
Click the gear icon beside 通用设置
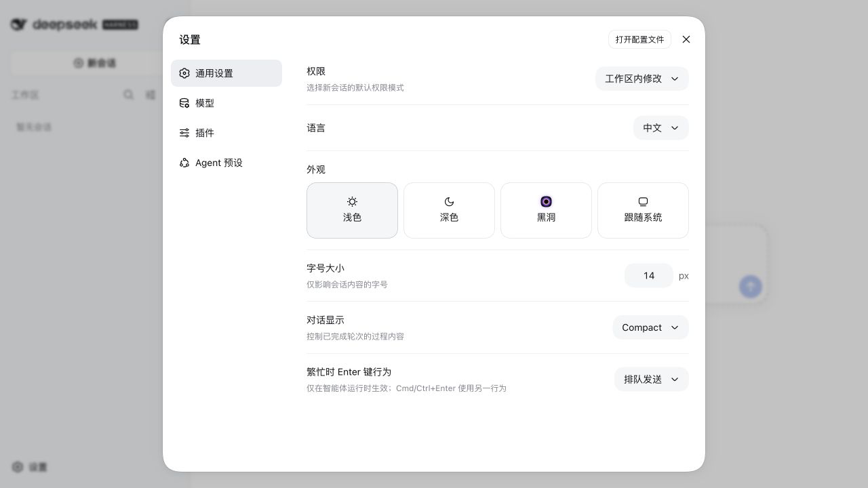(x=184, y=73)
